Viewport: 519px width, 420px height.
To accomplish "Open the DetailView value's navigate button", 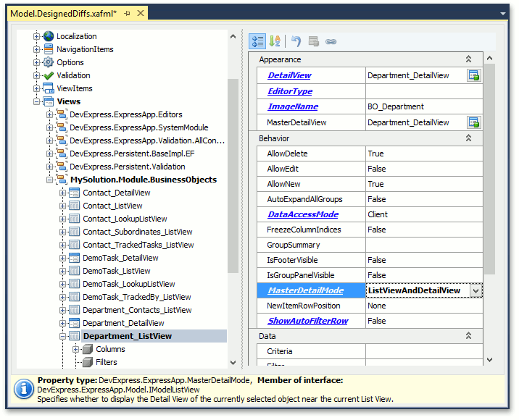I will [473, 75].
